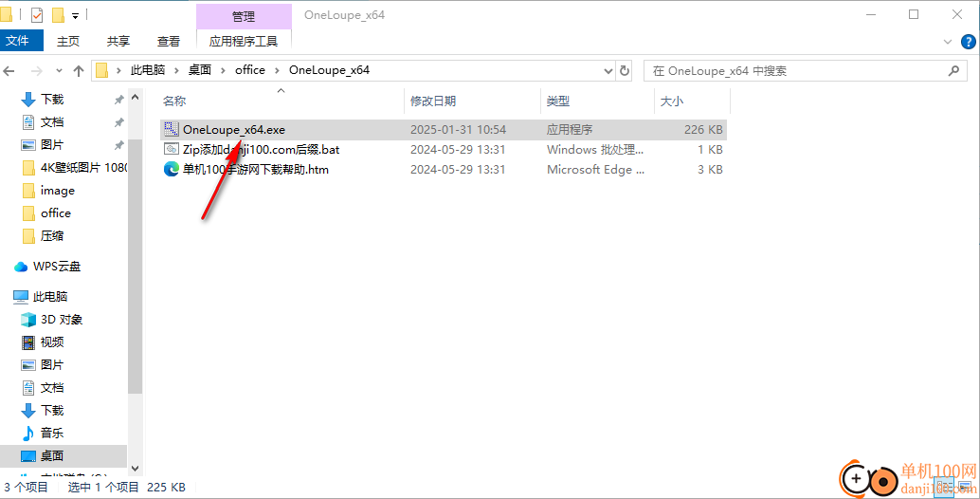Click OneLoupe_x64 breadcrumb in address bar

[x=330, y=70]
